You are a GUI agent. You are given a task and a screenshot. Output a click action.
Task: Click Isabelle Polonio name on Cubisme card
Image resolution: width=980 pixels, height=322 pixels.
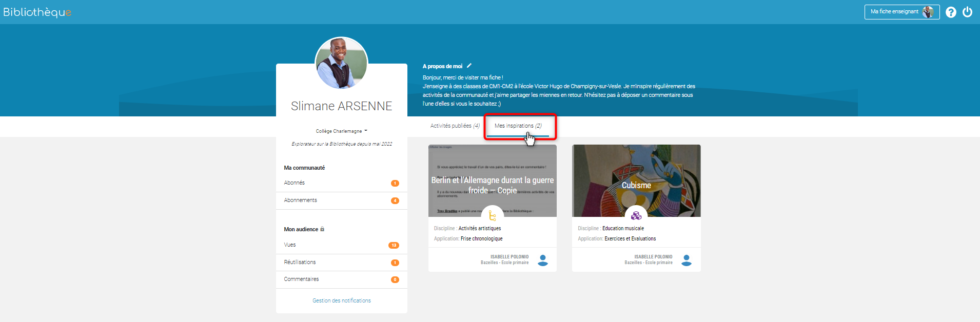653,257
